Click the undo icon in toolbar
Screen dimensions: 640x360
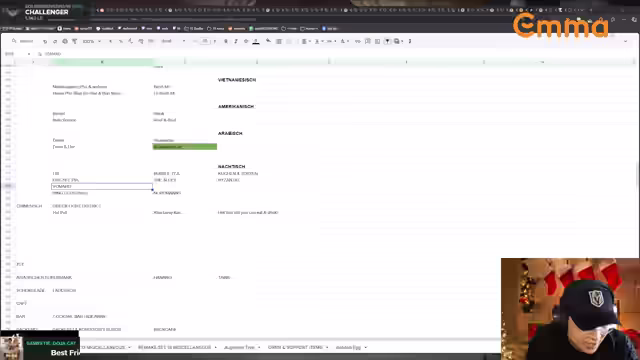pyautogui.click(x=45, y=41)
